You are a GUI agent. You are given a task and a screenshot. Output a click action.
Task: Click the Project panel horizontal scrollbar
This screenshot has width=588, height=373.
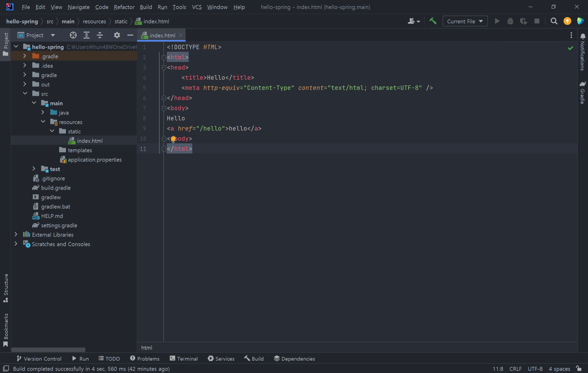[x=48, y=349]
